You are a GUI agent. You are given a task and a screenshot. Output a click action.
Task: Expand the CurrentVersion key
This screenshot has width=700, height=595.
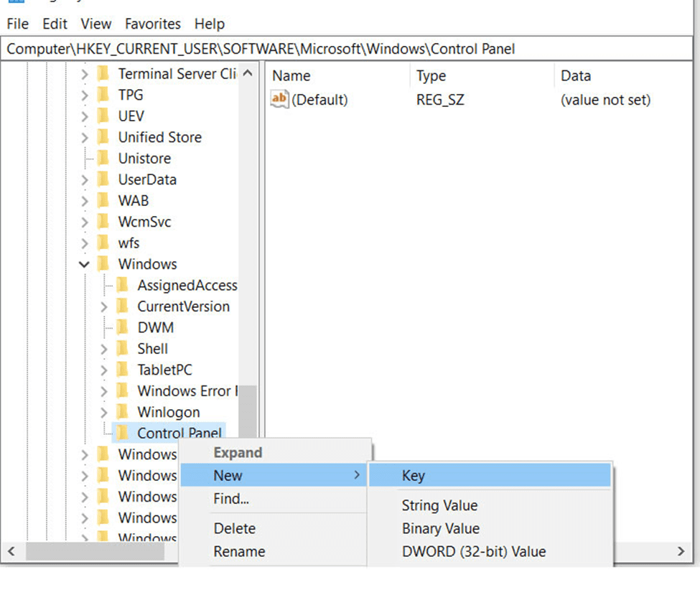(x=104, y=306)
